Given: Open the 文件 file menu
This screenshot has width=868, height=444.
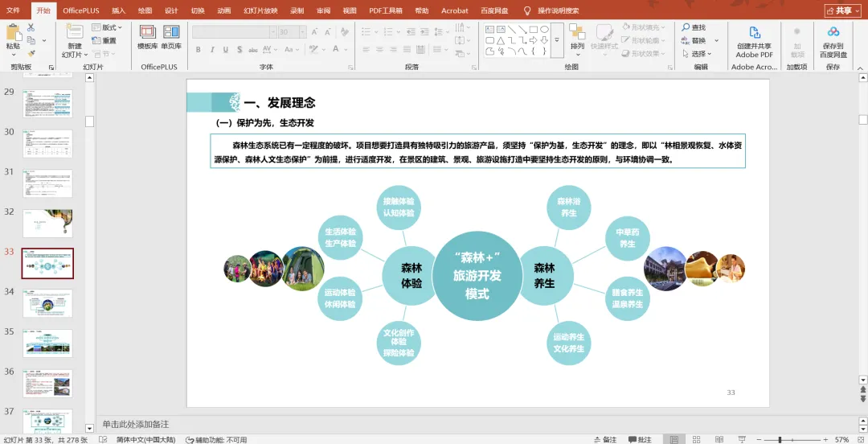Looking at the screenshot, I should click(x=13, y=10).
